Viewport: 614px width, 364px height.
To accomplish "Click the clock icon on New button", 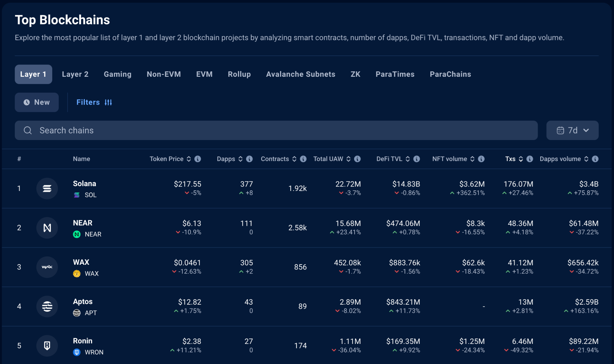I will [27, 103].
